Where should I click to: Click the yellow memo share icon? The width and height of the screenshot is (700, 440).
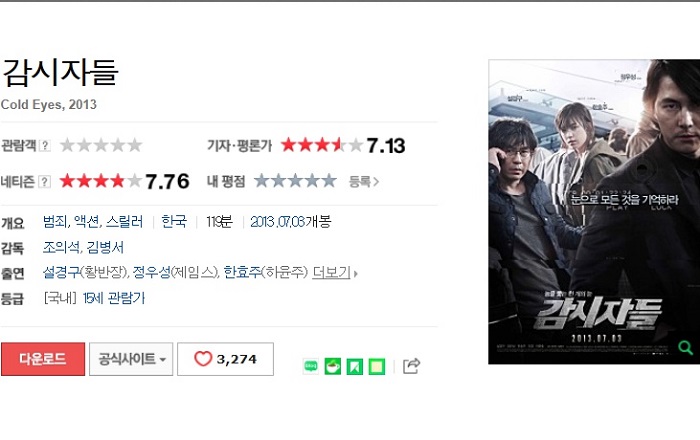(x=377, y=366)
